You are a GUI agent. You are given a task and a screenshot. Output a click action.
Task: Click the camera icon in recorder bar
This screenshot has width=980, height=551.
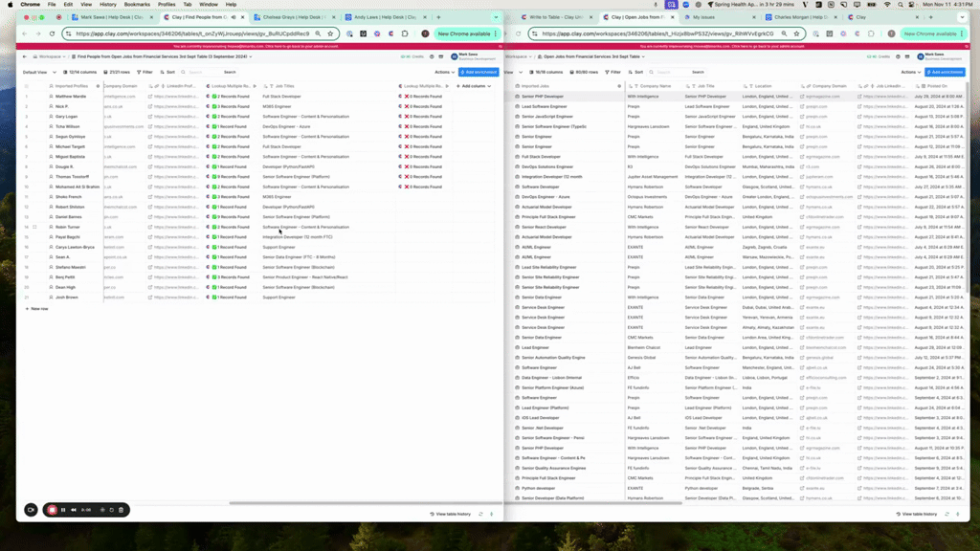pos(31,510)
